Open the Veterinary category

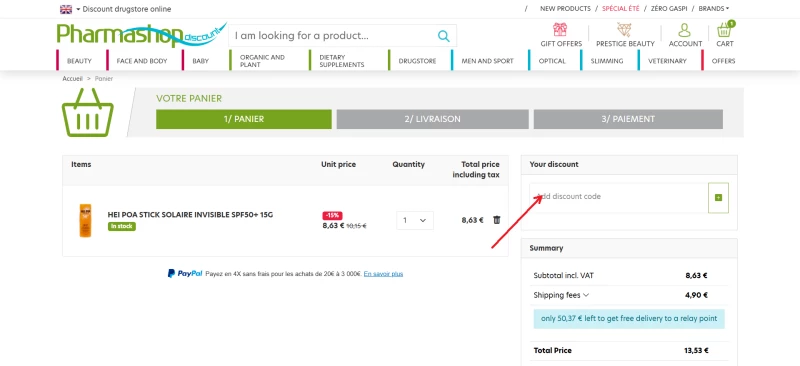pyautogui.click(x=667, y=61)
